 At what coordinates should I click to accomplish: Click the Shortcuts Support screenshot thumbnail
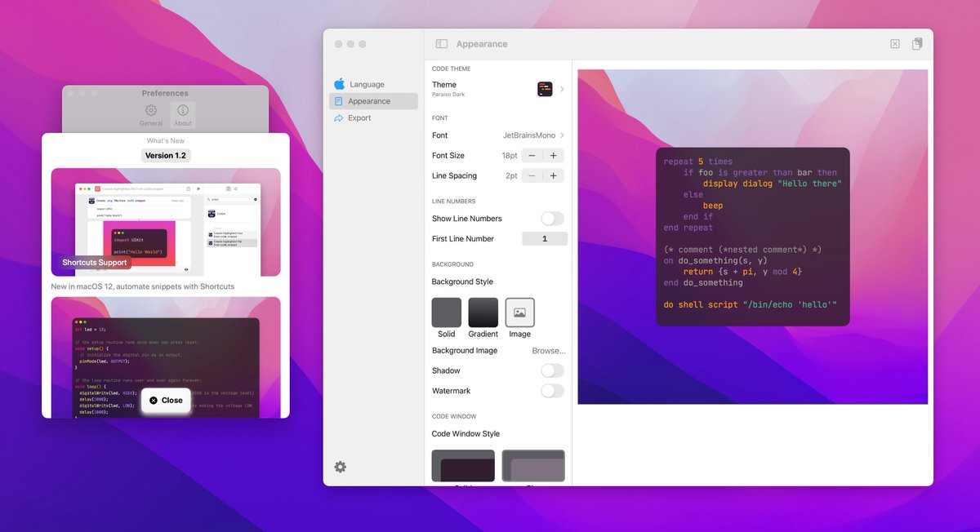point(166,222)
